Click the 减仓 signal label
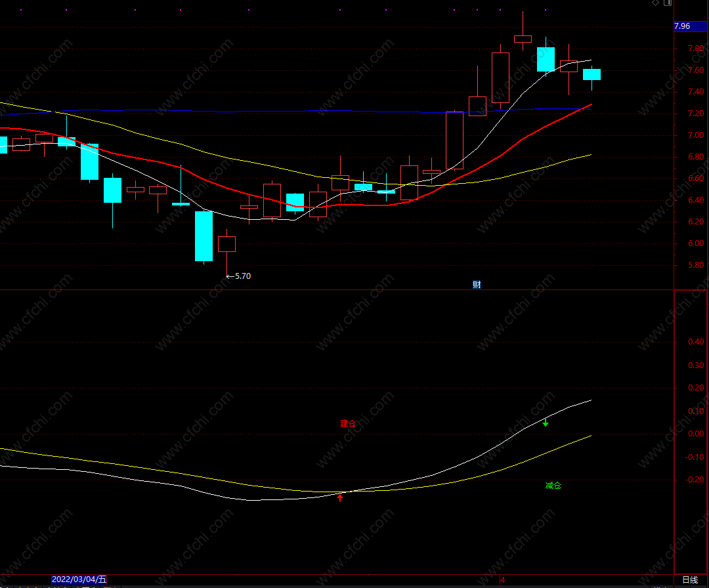 pyautogui.click(x=553, y=486)
